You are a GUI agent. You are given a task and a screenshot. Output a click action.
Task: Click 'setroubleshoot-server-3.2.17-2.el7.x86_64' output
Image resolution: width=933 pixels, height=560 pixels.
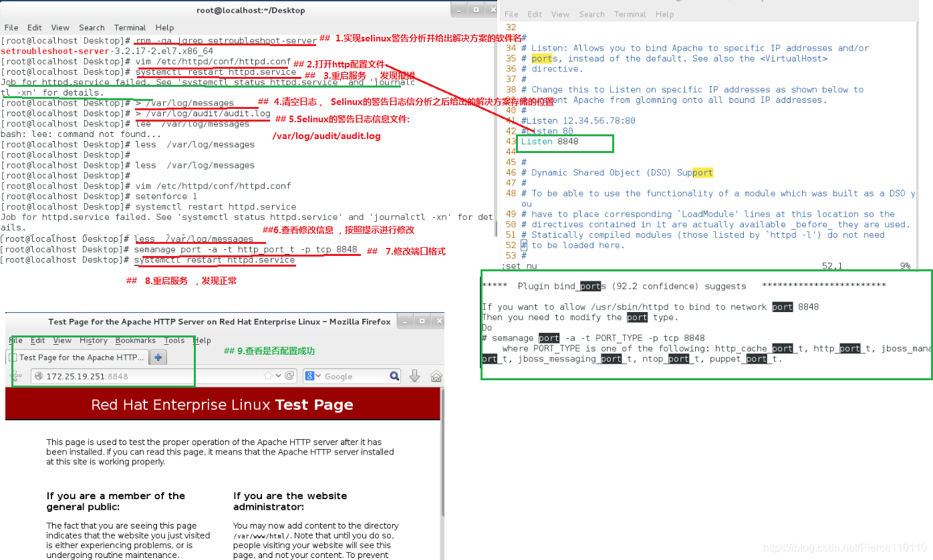click(107, 51)
